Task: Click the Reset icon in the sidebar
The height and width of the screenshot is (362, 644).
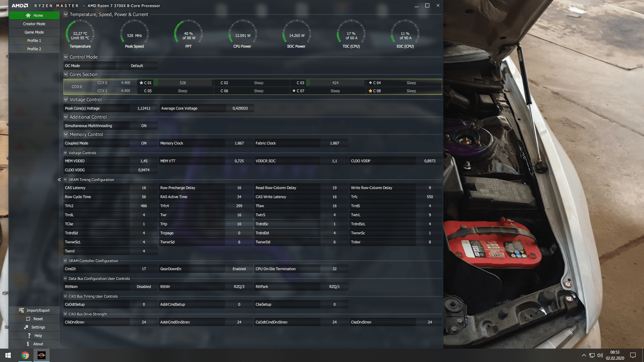Action: [x=28, y=319]
